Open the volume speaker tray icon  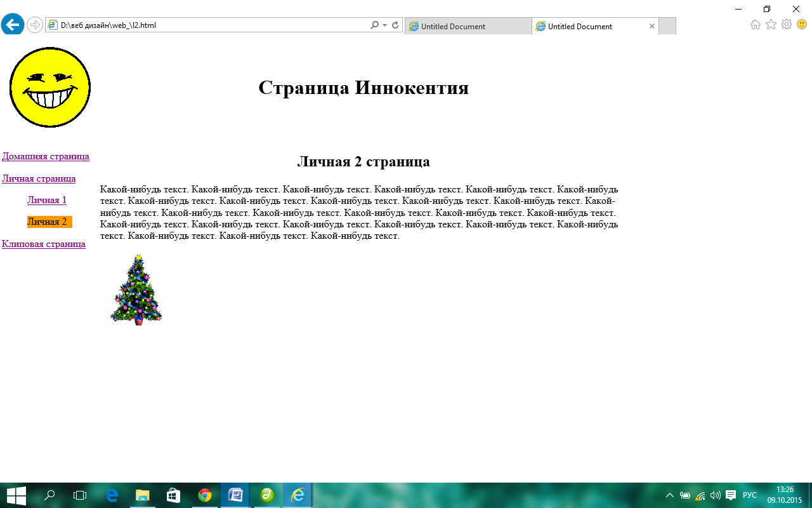pyautogui.click(x=716, y=495)
